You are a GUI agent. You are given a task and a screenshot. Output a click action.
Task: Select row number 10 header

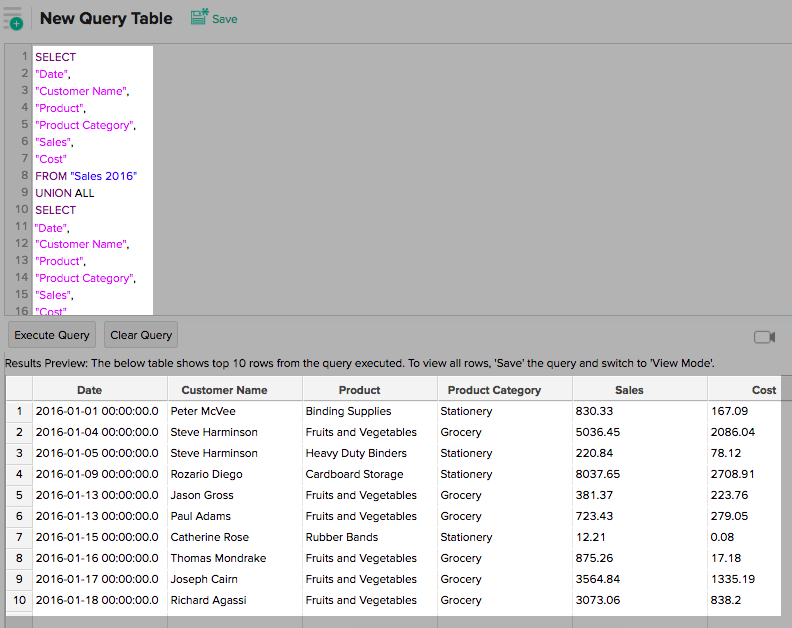click(19, 600)
